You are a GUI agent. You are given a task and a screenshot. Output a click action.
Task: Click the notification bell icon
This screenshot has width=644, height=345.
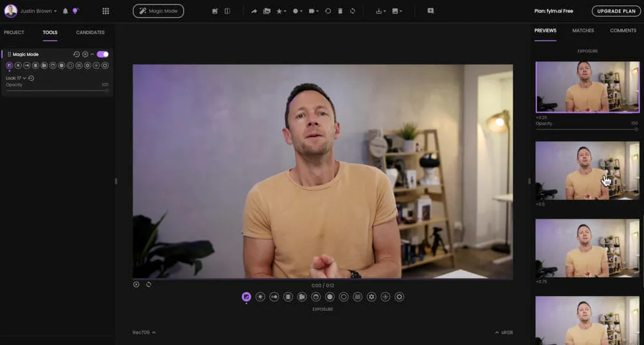click(65, 11)
